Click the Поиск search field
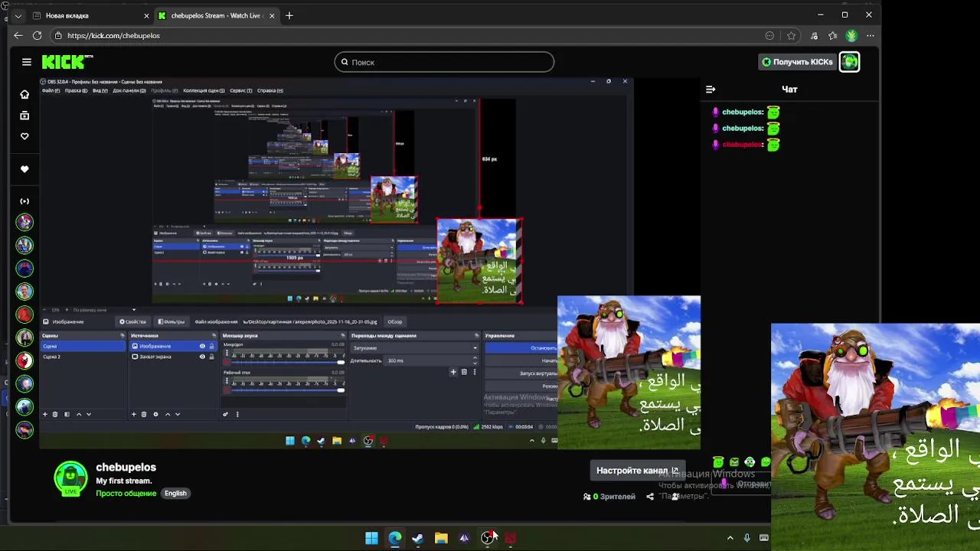The height and width of the screenshot is (551, 980). pyautogui.click(x=444, y=62)
